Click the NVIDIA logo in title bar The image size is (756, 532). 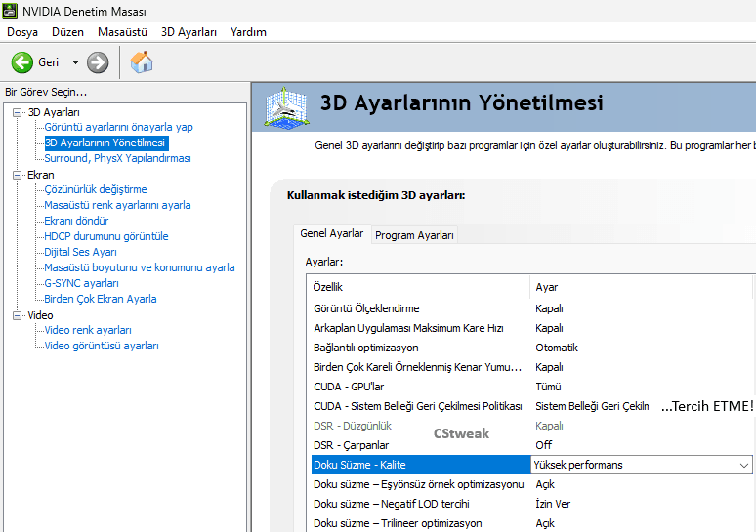click(10, 11)
